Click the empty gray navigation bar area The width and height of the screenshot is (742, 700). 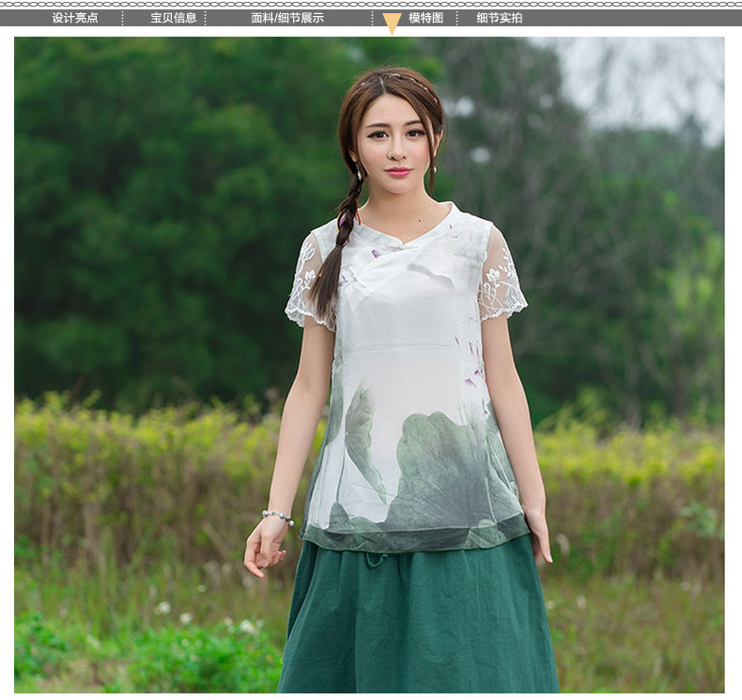point(639,18)
